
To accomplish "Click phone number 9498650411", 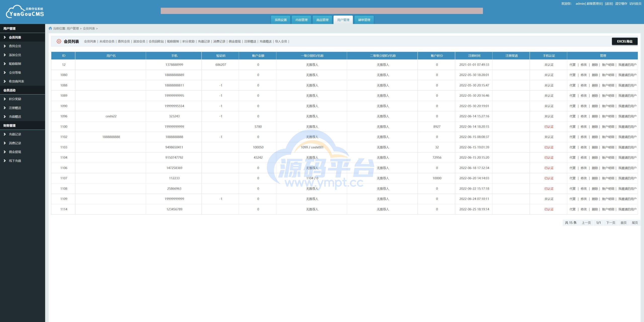I will [x=174, y=147].
